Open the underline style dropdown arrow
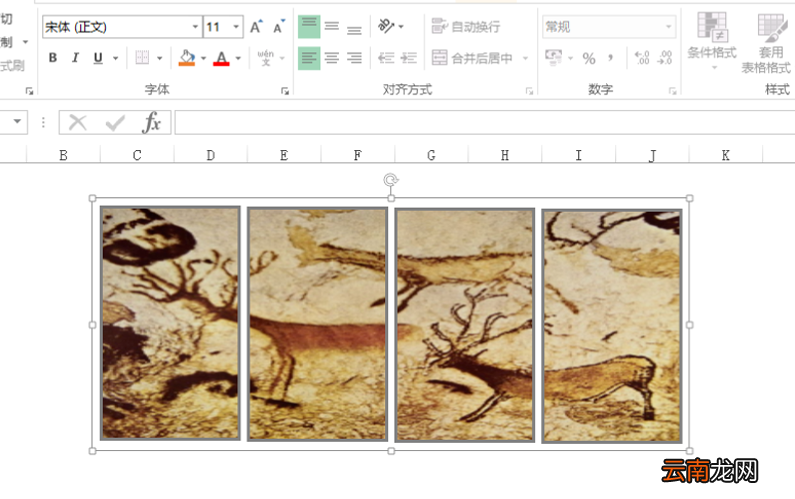This screenshot has width=795, height=499. point(116,58)
